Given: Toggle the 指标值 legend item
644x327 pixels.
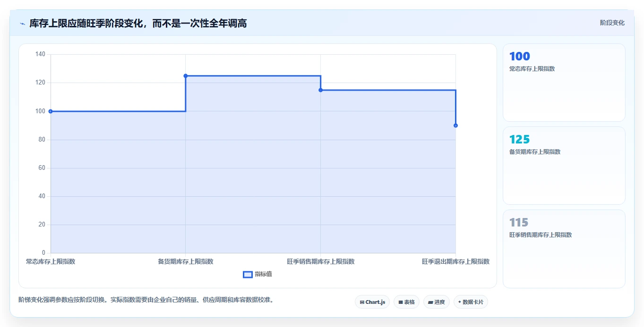Looking at the screenshot, I should tap(258, 274).
